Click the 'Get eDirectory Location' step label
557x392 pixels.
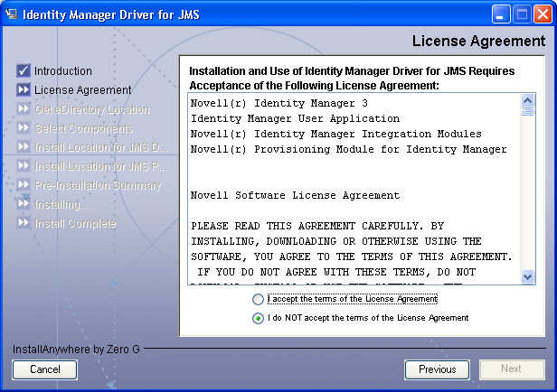[92, 109]
